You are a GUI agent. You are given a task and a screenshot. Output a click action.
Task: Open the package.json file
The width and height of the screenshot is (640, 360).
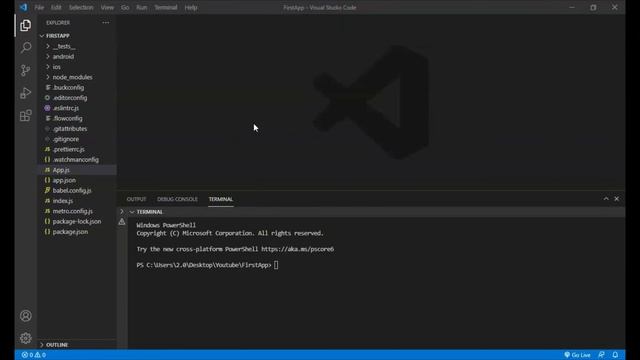point(77,232)
